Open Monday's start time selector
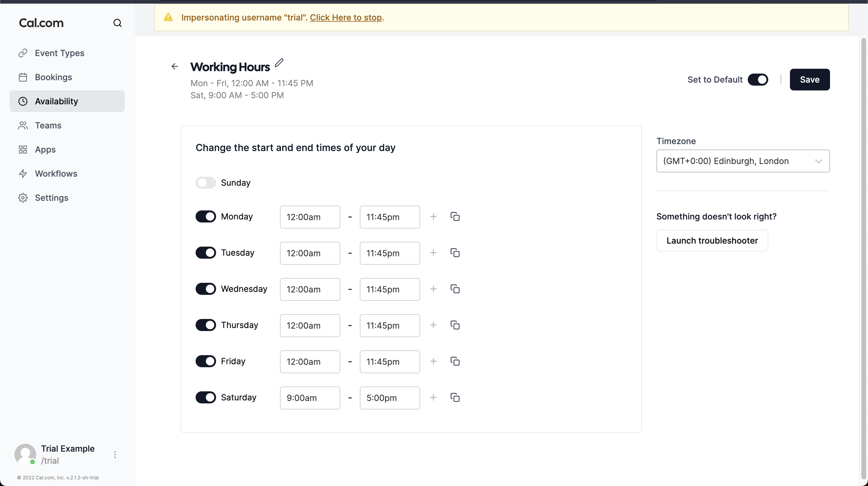The width and height of the screenshot is (868, 486). coord(310,217)
